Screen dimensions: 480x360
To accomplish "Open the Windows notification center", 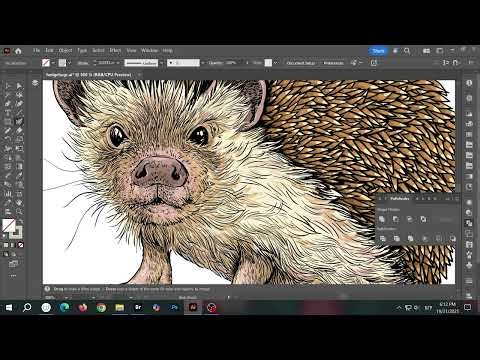I will (467, 307).
